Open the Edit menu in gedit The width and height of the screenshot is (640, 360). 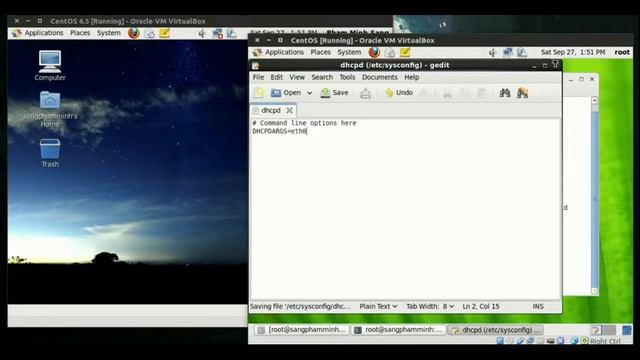(x=276, y=77)
